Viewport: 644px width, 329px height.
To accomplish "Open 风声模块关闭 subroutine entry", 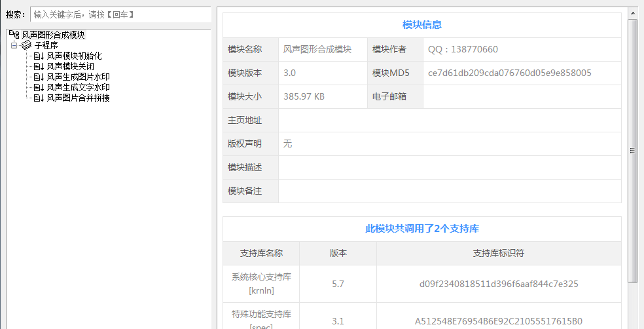I will [70, 67].
